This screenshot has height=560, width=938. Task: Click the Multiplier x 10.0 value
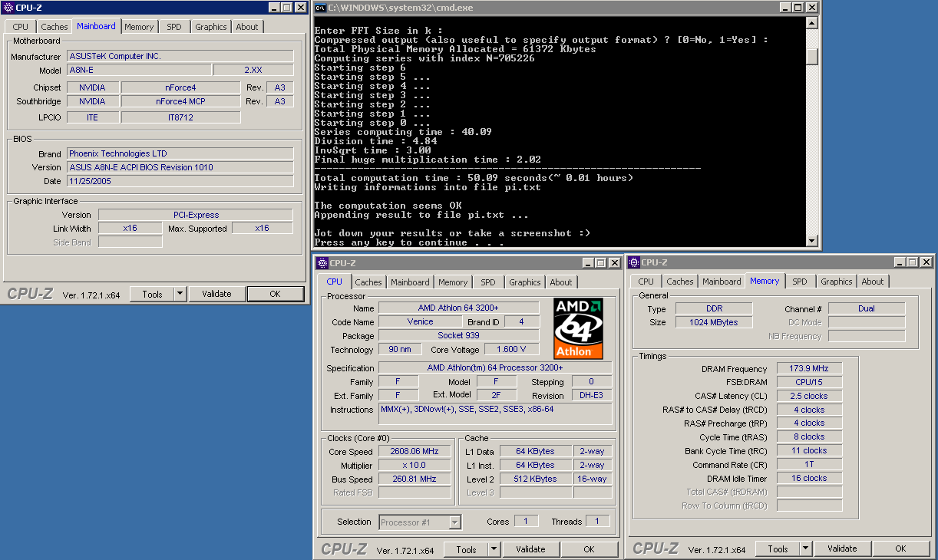pos(415,466)
